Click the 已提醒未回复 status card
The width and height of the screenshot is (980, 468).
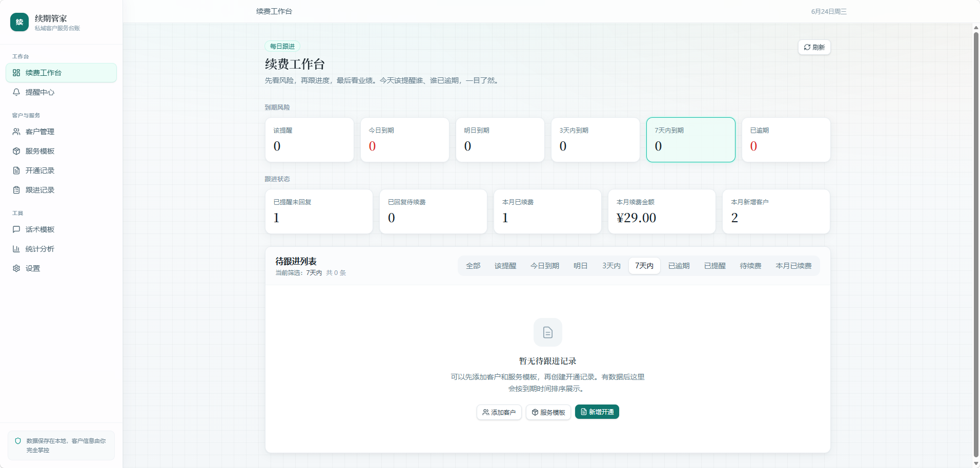coord(319,211)
